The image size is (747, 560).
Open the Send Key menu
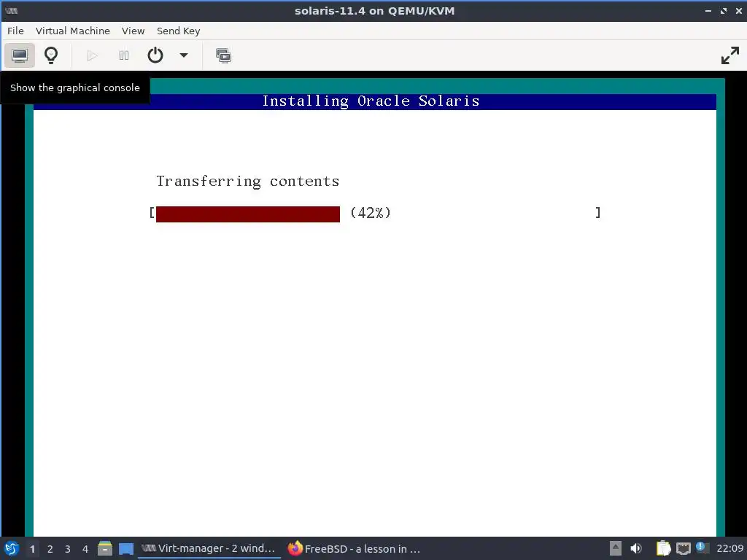tap(178, 31)
